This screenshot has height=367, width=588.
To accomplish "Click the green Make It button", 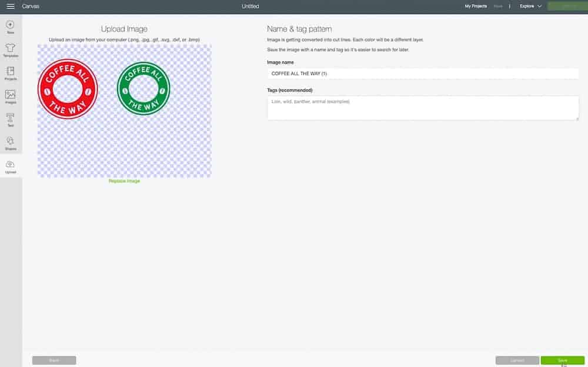I will tap(567, 6).
